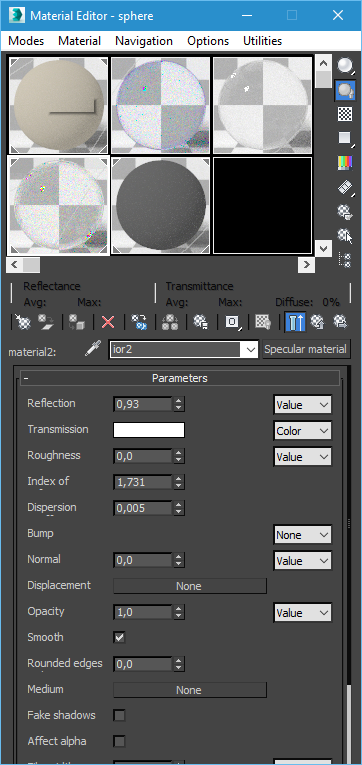Viewport: 362px width, 765px height.
Task: Open the Options menu
Action: pos(208,41)
